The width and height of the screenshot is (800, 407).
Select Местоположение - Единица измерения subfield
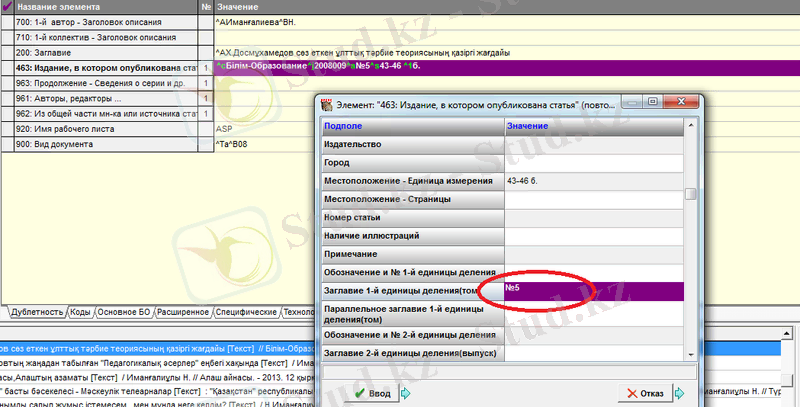click(x=413, y=181)
